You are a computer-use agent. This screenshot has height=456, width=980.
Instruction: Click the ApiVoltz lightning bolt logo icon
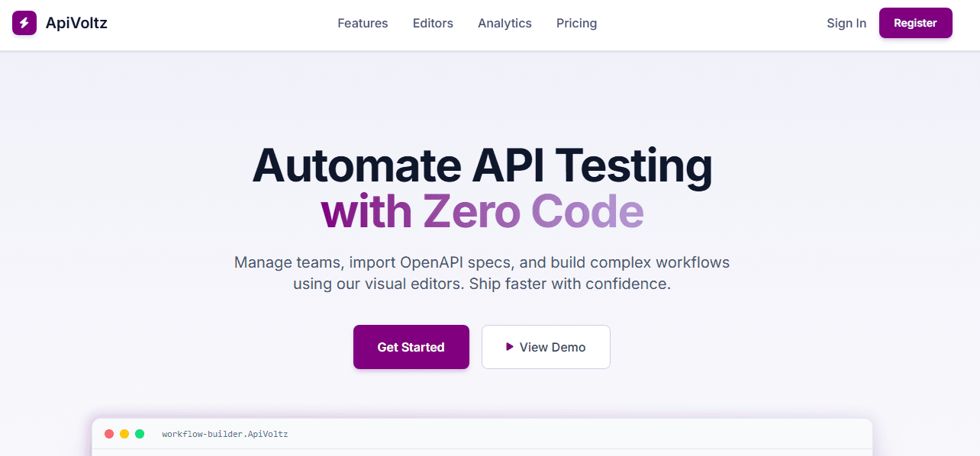click(24, 23)
